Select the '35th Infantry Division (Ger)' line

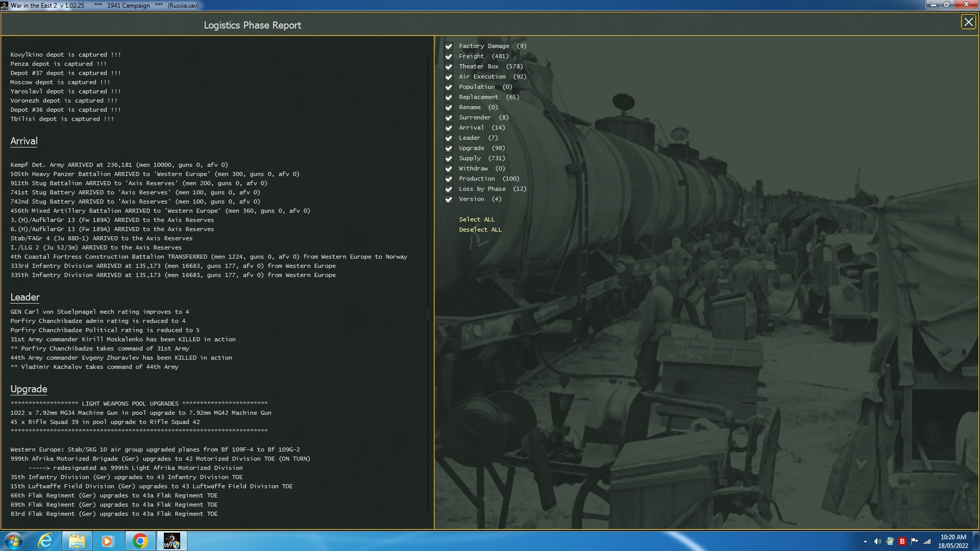pyautogui.click(x=127, y=477)
